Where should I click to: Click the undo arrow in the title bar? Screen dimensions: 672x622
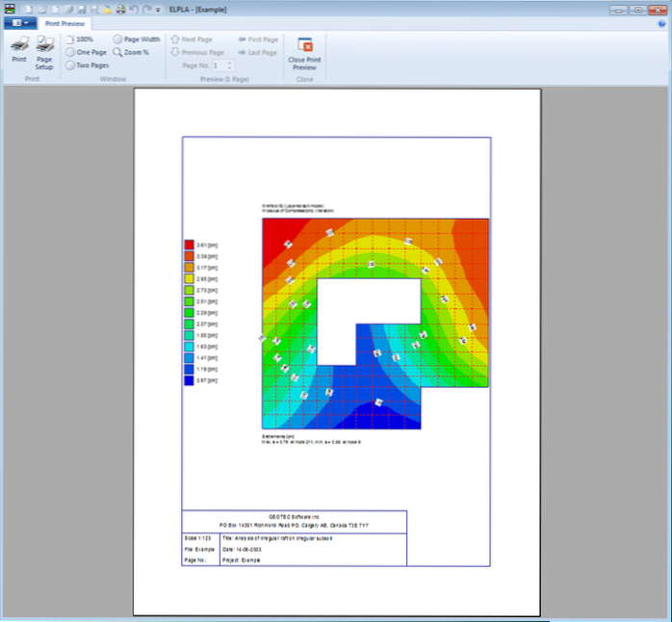(x=134, y=9)
